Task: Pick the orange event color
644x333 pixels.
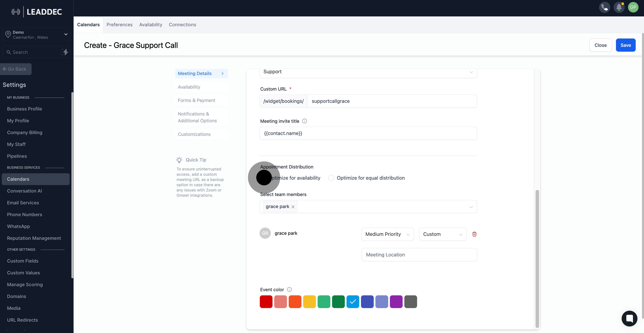Action: point(295,302)
